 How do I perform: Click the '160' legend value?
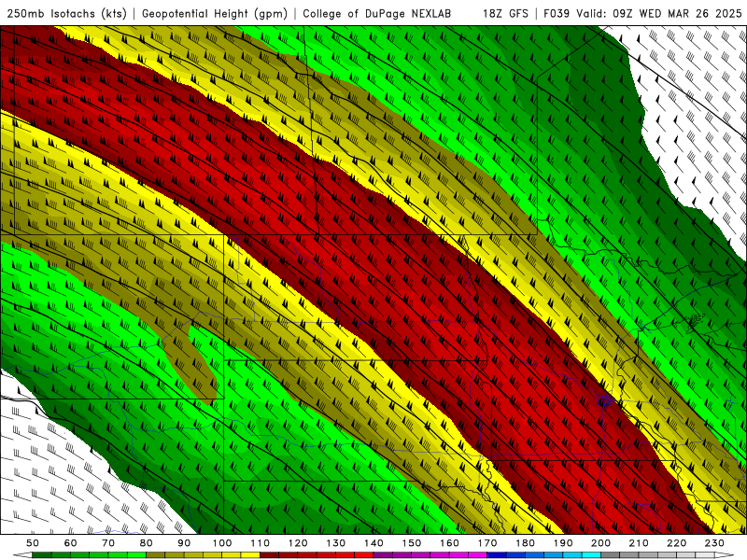tap(449, 543)
